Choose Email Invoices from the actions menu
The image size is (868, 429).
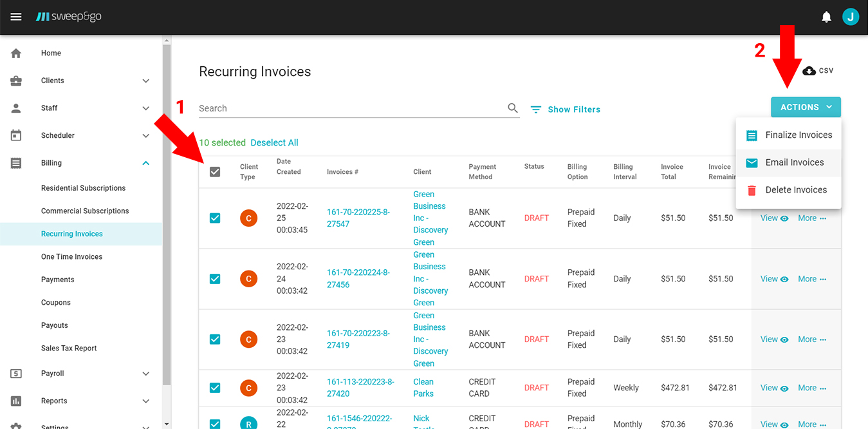(794, 162)
